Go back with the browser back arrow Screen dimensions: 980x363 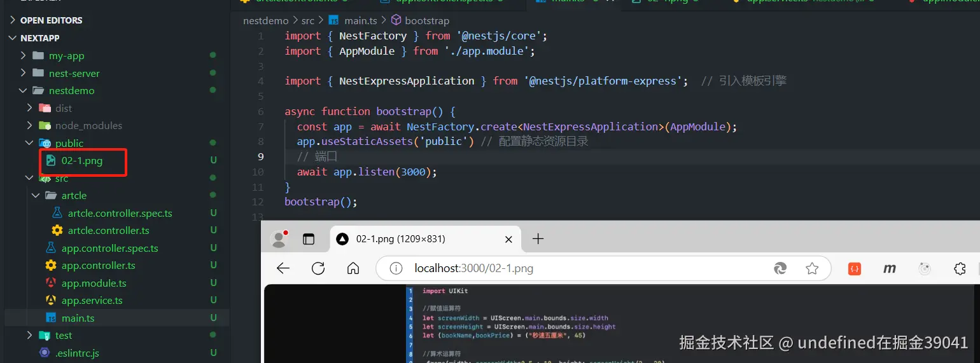tap(283, 268)
